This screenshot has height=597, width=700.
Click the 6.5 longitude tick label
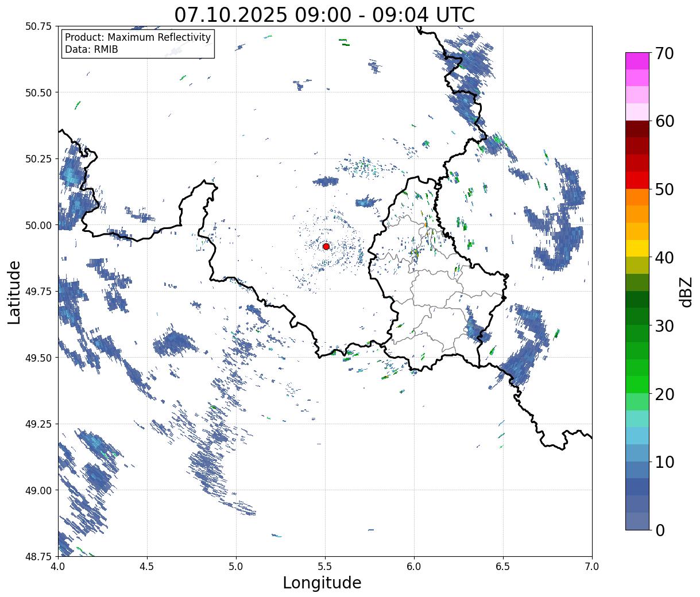coord(503,566)
